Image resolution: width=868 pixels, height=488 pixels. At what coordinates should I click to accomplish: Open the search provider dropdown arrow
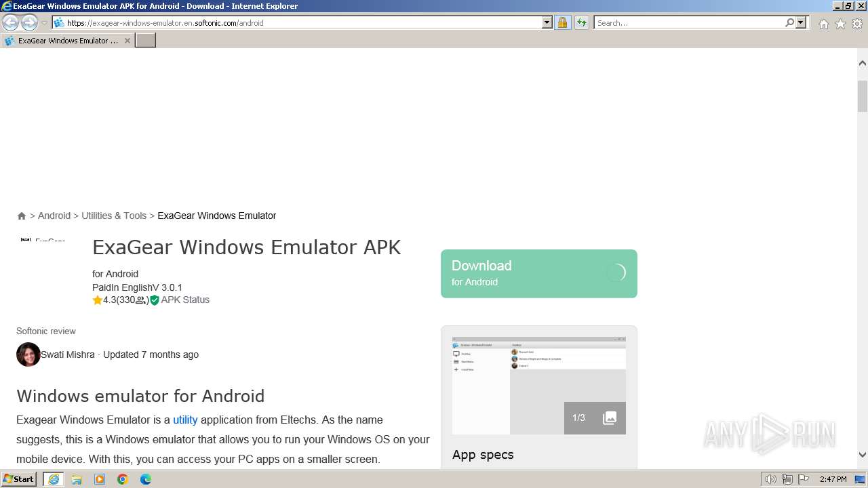point(801,22)
